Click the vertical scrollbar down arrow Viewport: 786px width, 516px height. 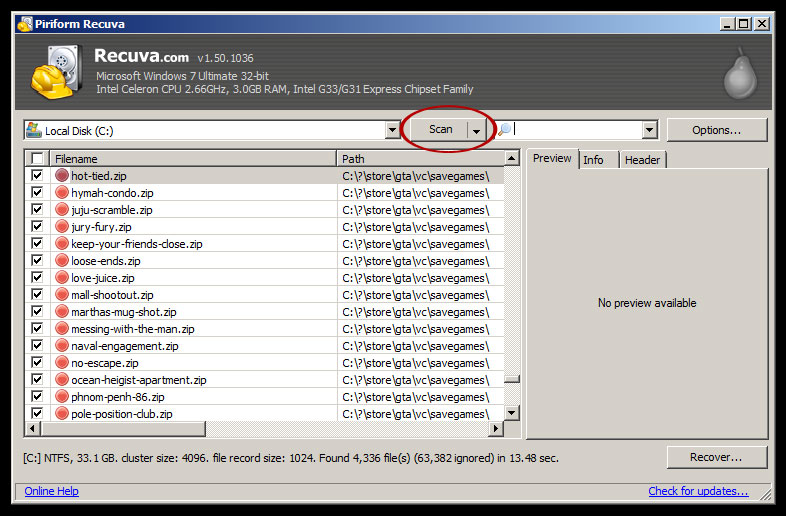tap(511, 413)
